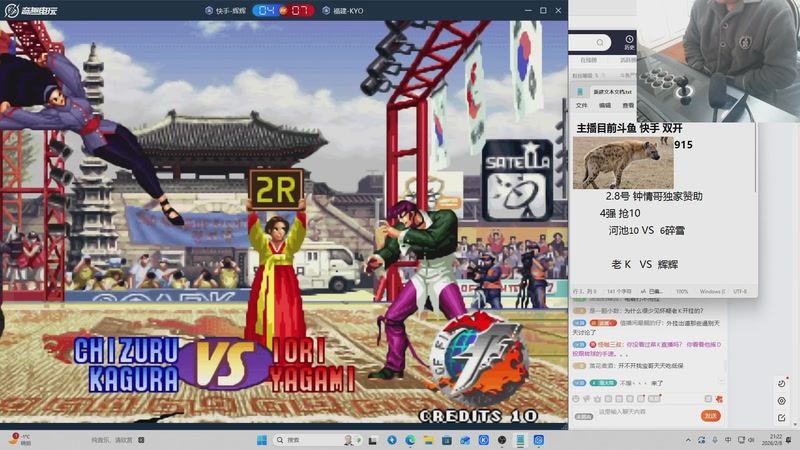Click the 04 : 07 score display in title bar
The image size is (800, 450).
283,10
